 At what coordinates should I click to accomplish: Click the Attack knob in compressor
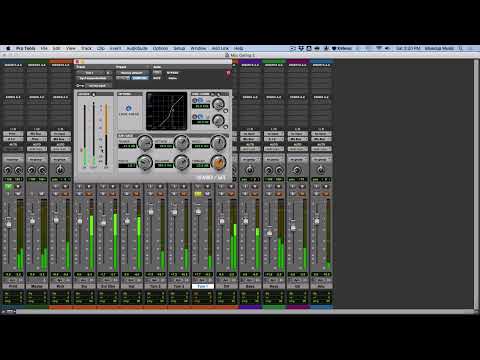click(181, 143)
